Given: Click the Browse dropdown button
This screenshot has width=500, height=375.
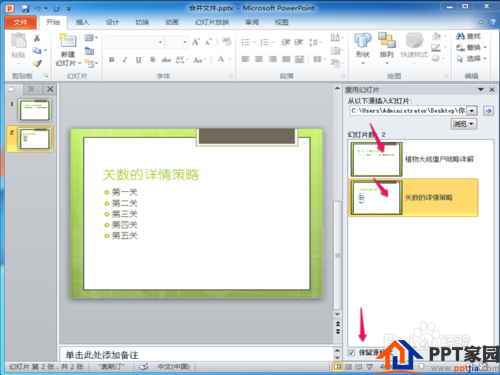Looking at the screenshot, I should click(x=464, y=124).
